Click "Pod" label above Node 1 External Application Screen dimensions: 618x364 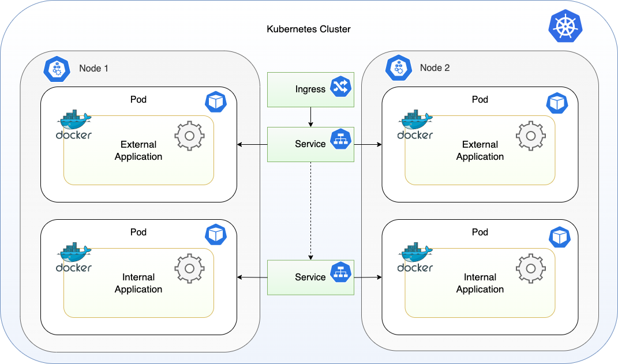(x=138, y=100)
